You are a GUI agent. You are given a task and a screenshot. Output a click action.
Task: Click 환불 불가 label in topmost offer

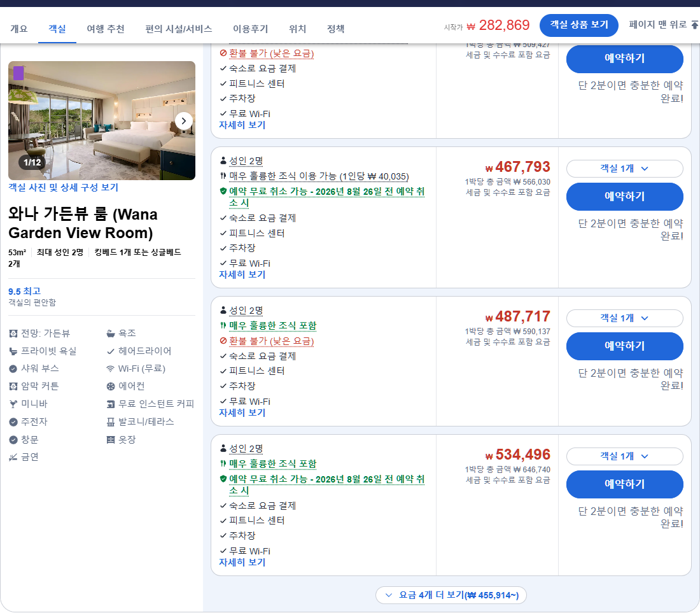(x=272, y=53)
